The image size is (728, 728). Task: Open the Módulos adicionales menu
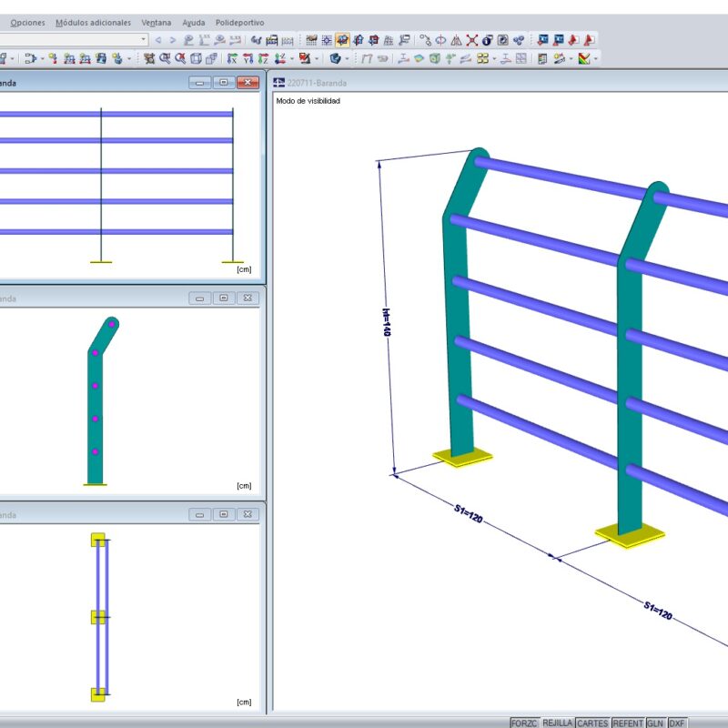93,22
